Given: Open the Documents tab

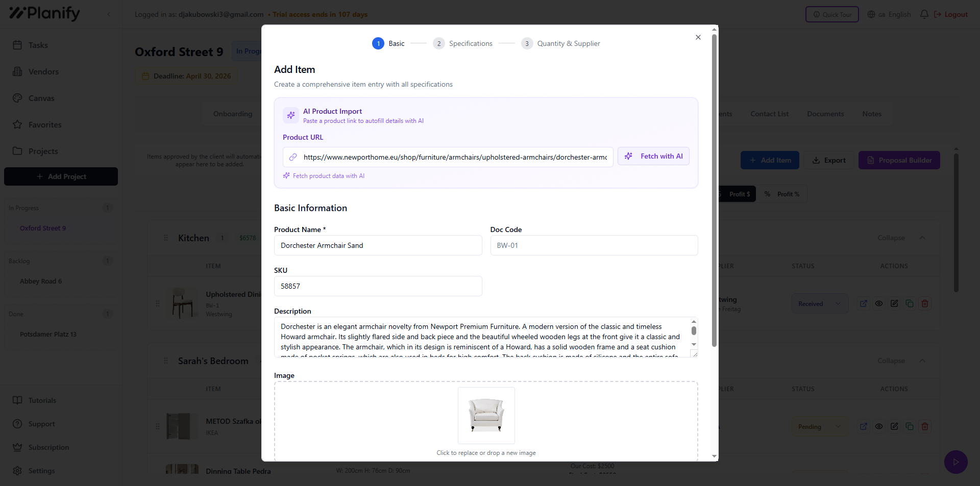Looking at the screenshot, I should (x=825, y=114).
